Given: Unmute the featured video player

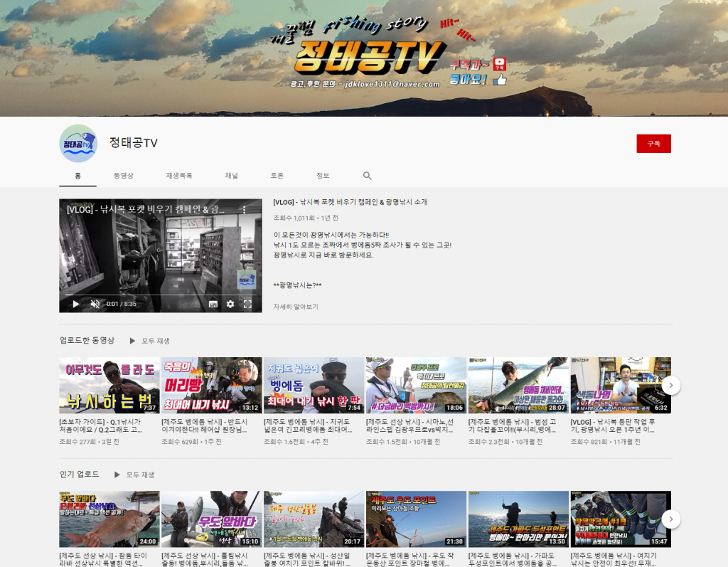Looking at the screenshot, I should click(95, 304).
